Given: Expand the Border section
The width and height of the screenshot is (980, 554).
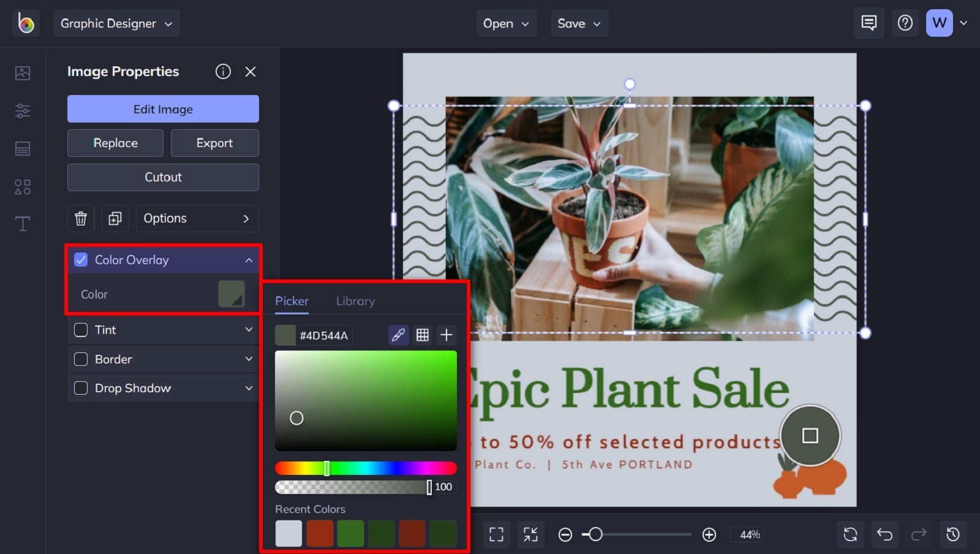Looking at the screenshot, I should (x=249, y=359).
